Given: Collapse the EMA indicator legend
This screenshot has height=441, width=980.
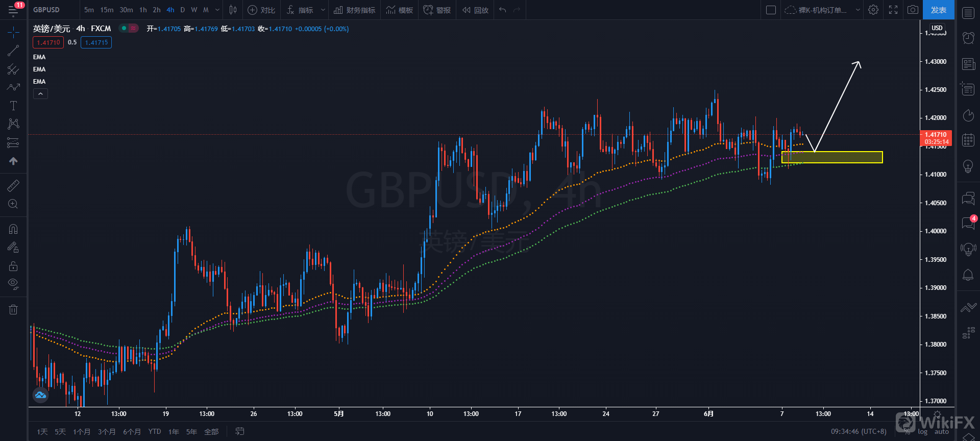Looking at the screenshot, I should pyautogui.click(x=40, y=93).
